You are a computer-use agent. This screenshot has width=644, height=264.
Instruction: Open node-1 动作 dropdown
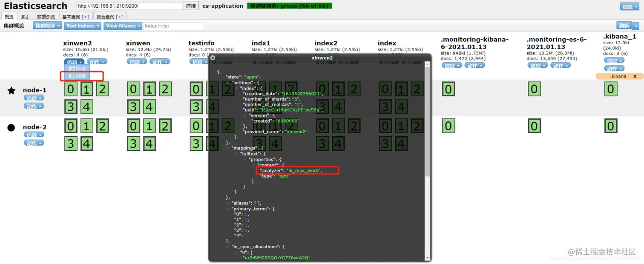pyautogui.click(x=34, y=106)
